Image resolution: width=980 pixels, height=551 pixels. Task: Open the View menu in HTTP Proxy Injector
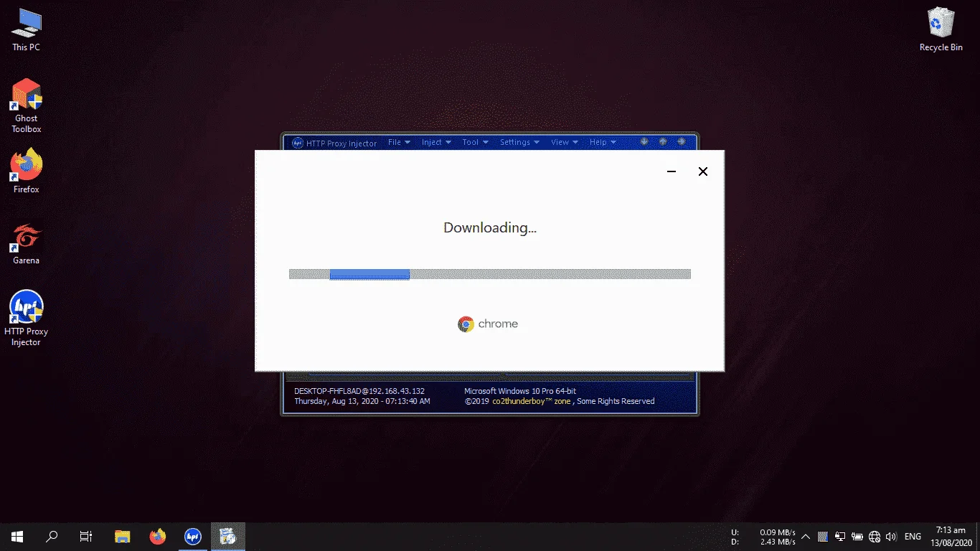[x=565, y=142]
